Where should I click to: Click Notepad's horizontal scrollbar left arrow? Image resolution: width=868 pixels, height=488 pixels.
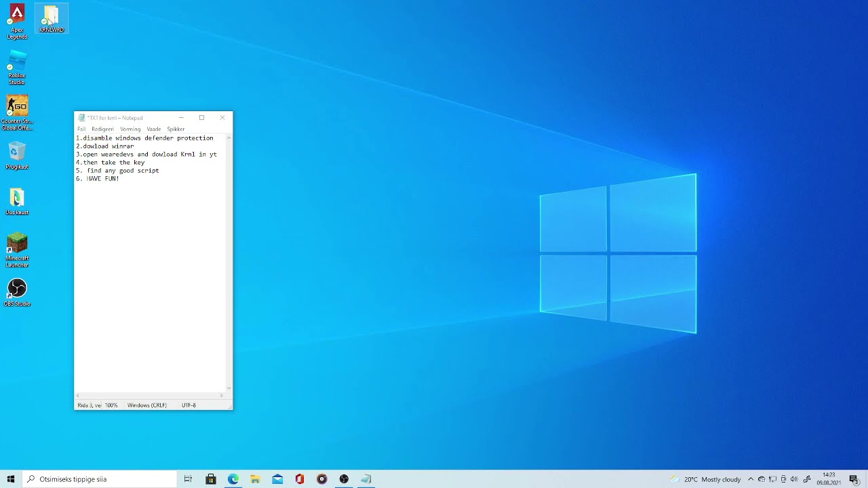point(78,395)
